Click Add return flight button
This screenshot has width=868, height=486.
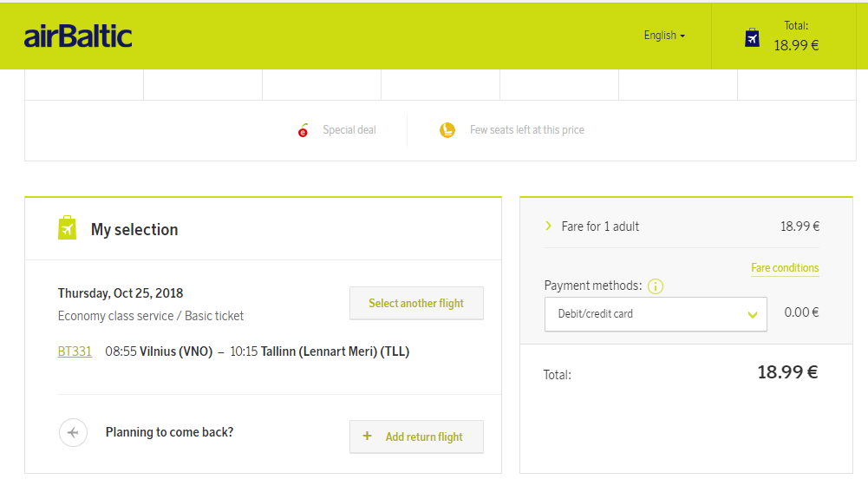coord(416,437)
